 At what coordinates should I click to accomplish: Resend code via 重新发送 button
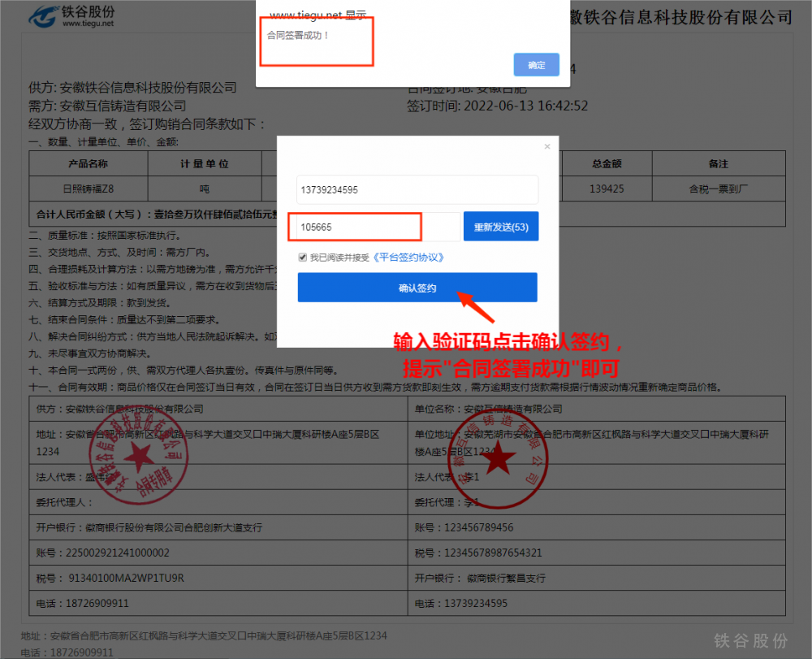500,228
